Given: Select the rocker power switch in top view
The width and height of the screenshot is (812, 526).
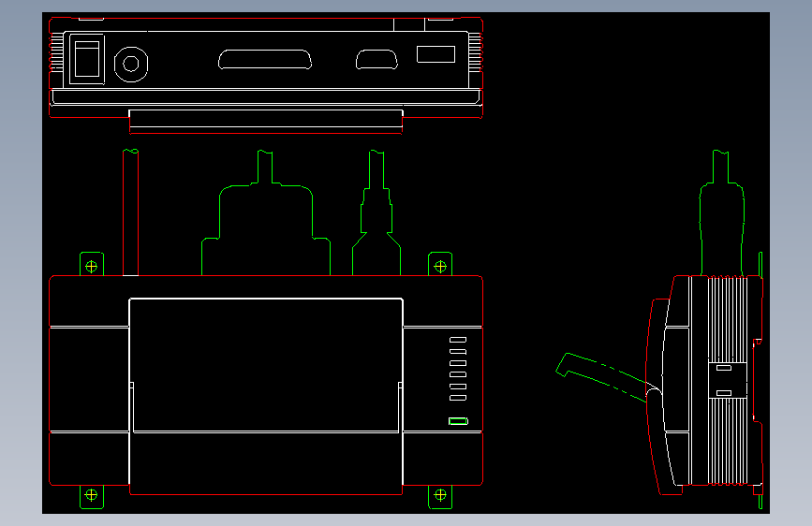Looking at the screenshot, I should pyautogui.click(x=87, y=59).
